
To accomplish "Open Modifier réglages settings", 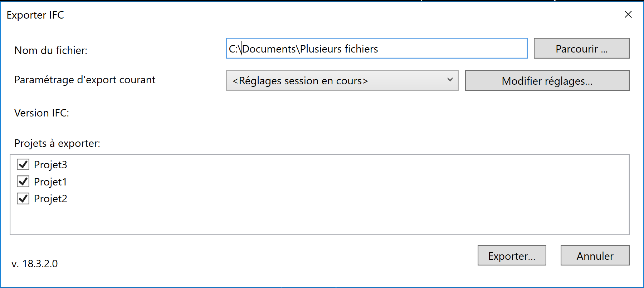I will [547, 81].
